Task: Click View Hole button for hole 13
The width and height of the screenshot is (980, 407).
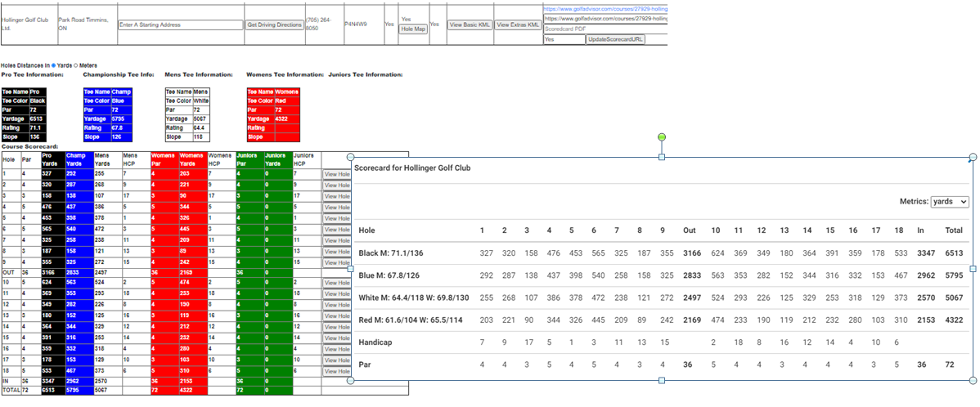Action: tap(336, 316)
